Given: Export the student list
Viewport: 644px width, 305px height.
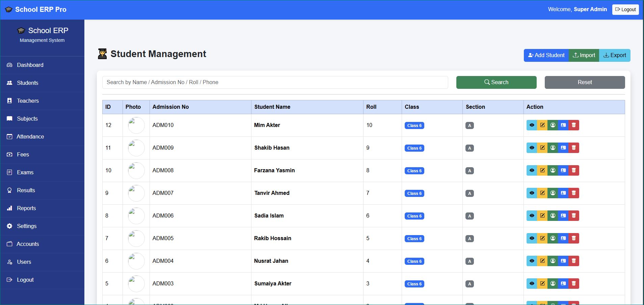Looking at the screenshot, I should click(615, 55).
